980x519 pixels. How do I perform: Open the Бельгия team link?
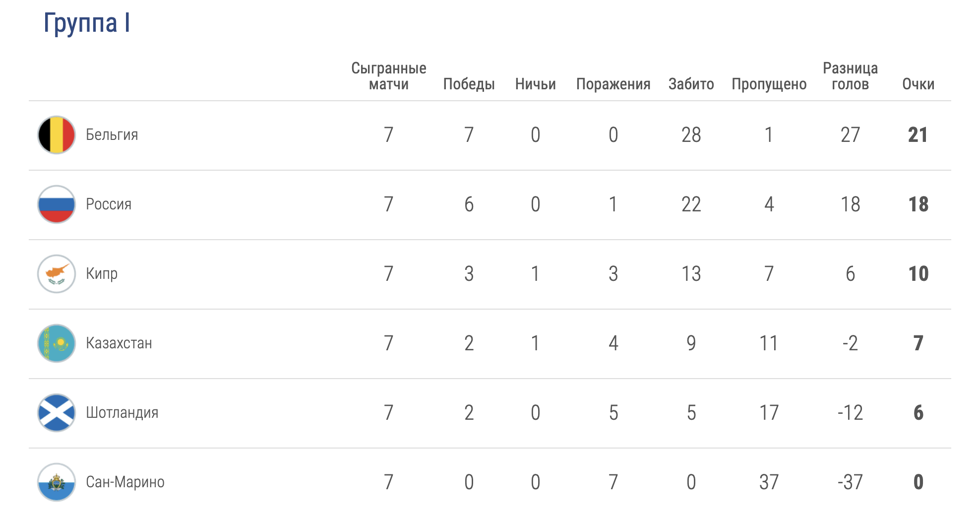(x=112, y=135)
